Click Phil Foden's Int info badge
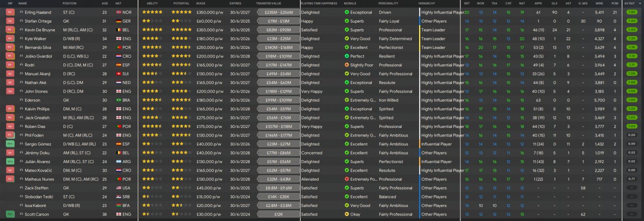Image resolution: width=644 pixels, height=221 pixels. tap(10, 135)
